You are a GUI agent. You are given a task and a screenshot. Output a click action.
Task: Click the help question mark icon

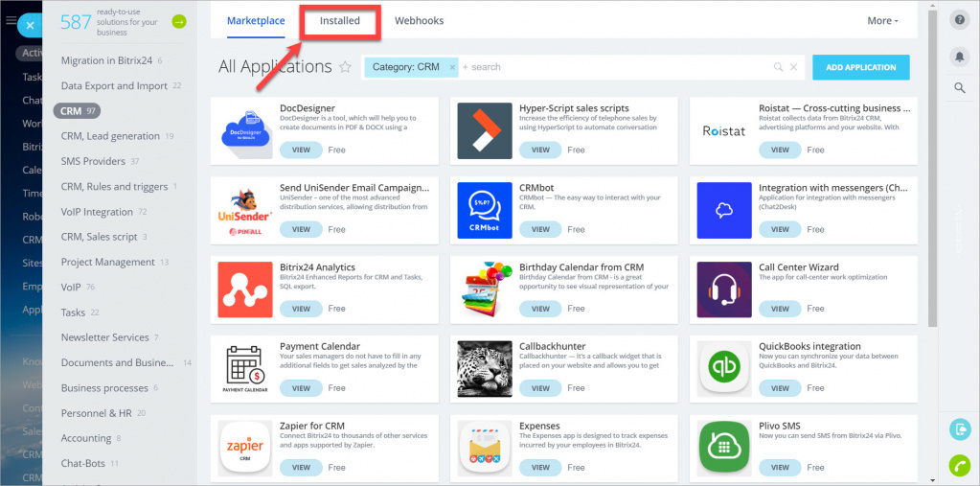[x=959, y=20]
